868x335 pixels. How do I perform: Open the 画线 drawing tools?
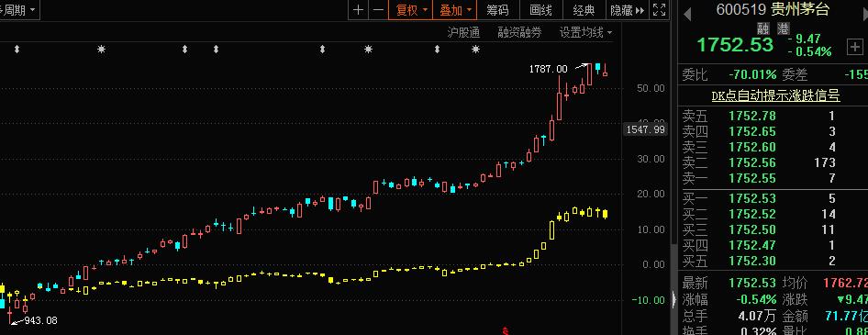[540, 10]
